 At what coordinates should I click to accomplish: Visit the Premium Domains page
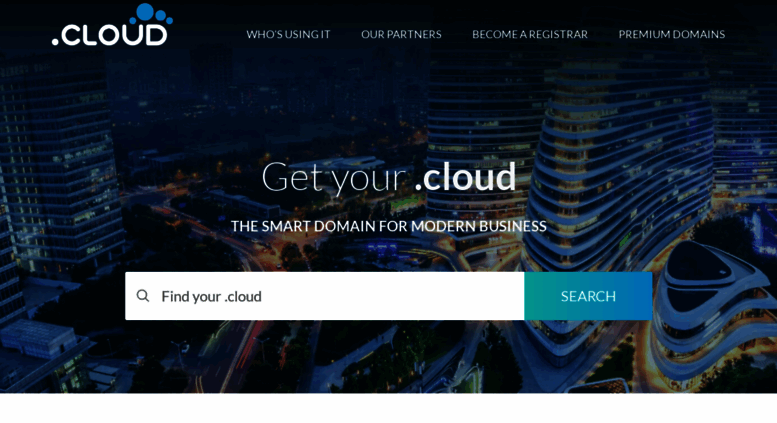point(672,34)
